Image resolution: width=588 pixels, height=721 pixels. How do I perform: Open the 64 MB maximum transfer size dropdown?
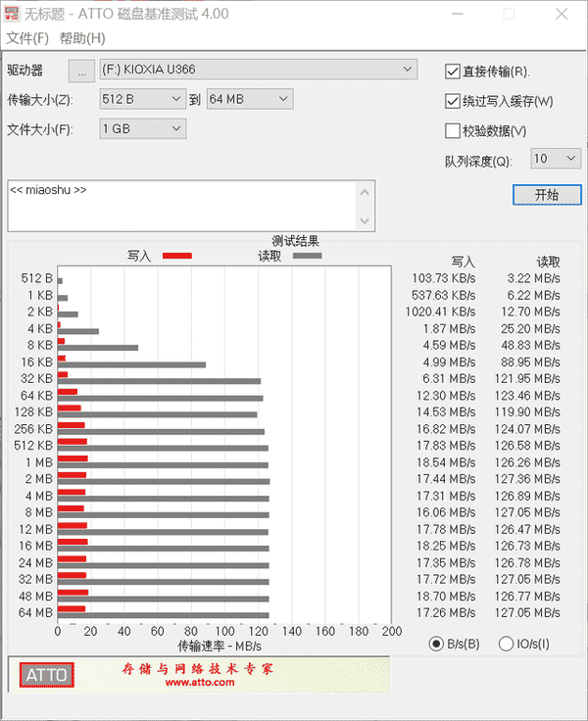[x=250, y=99]
